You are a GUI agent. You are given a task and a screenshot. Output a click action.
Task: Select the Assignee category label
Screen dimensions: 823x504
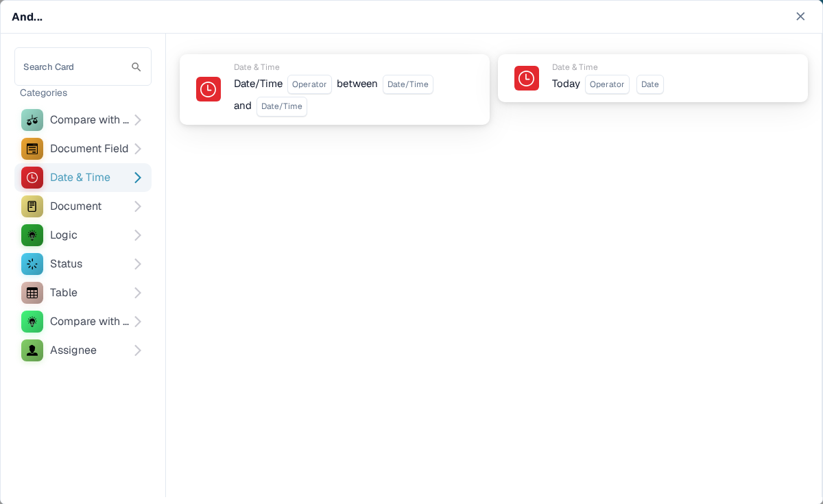pyautogui.click(x=73, y=350)
